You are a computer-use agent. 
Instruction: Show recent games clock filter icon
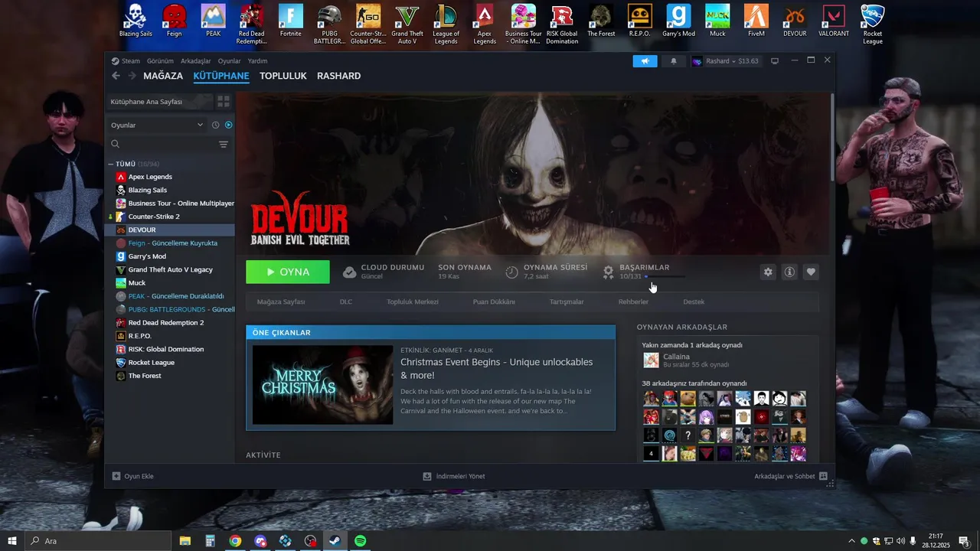click(215, 125)
